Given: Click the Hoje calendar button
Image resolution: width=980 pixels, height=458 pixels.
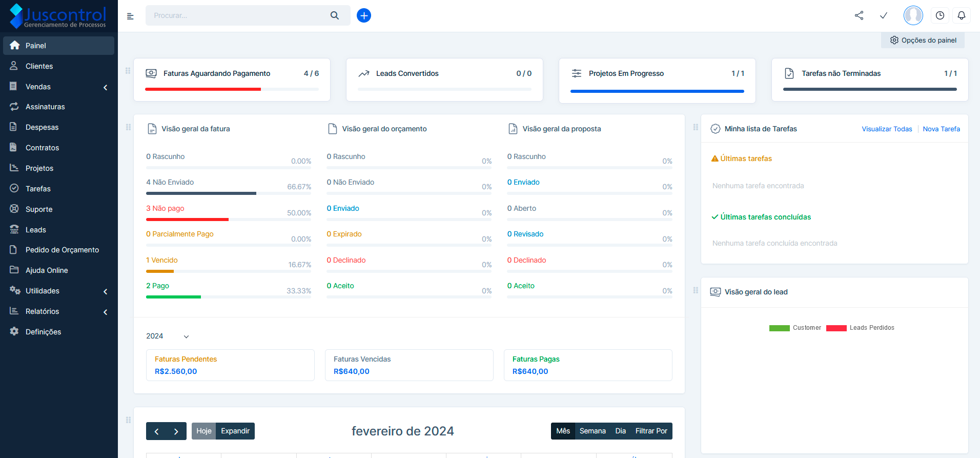Looking at the screenshot, I should [x=204, y=431].
